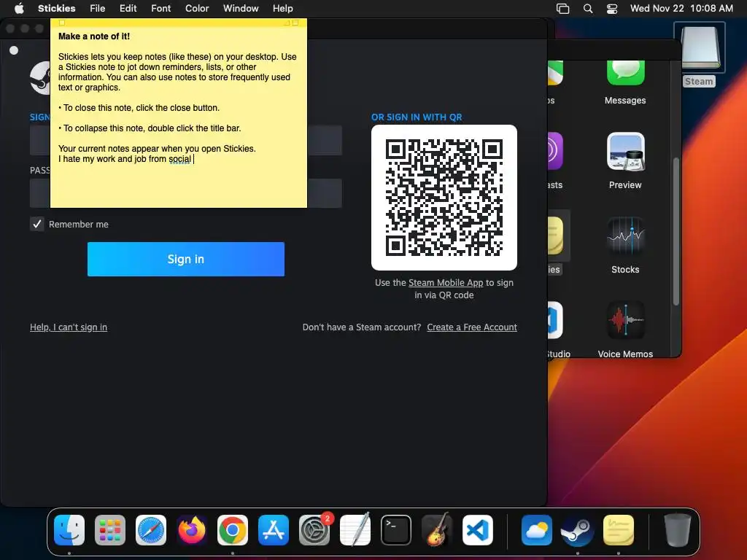Click the "Make a note of it!" heading
This screenshot has height=560, width=747.
[x=94, y=36]
